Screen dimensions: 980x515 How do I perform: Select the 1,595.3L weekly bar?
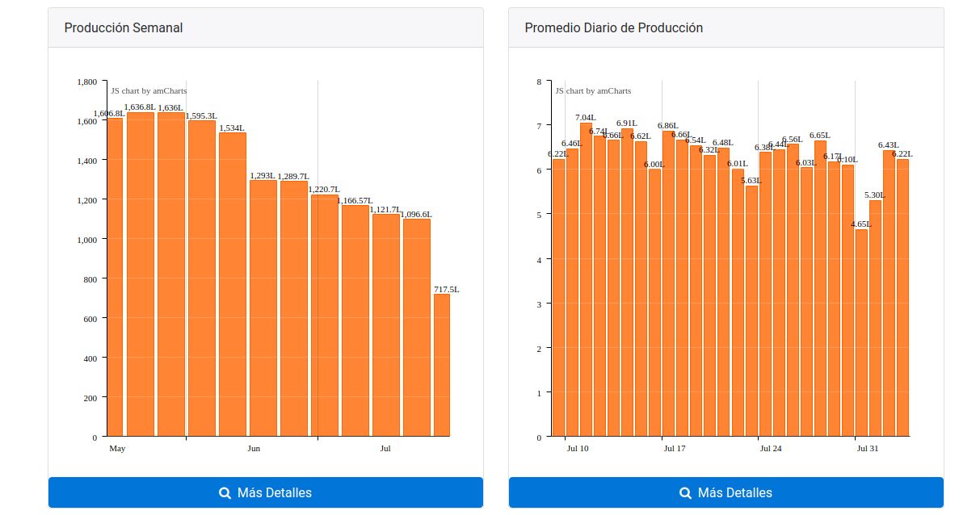point(202,278)
